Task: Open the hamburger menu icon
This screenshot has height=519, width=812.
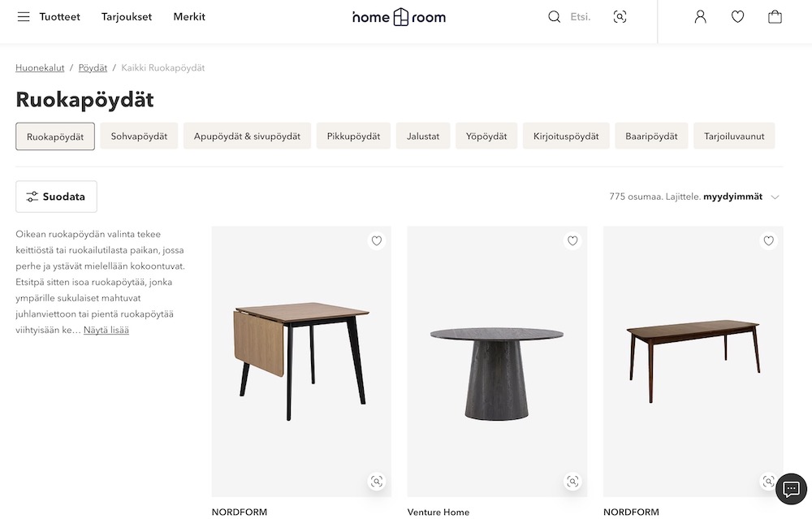Action: coord(24,17)
